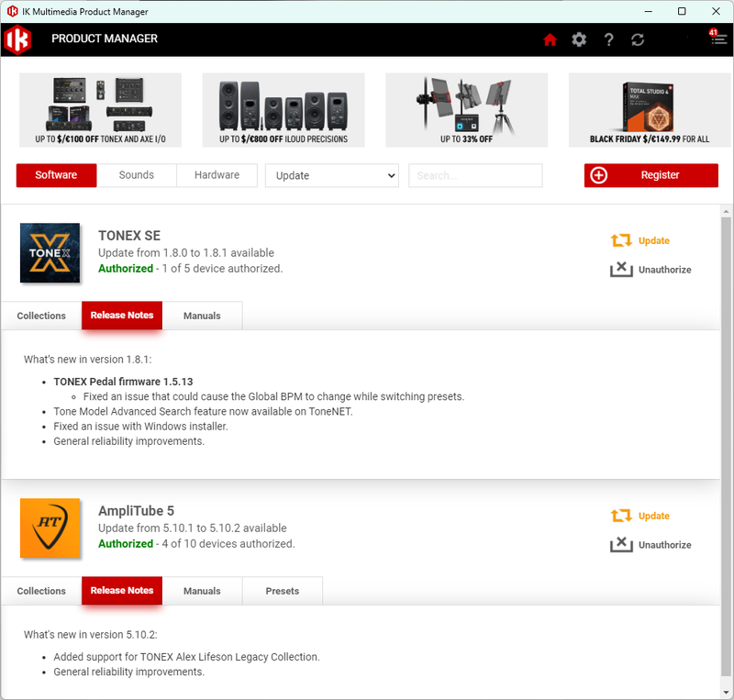Click 'Added support for TONEX Alex Lifeson' note

[x=186, y=657]
